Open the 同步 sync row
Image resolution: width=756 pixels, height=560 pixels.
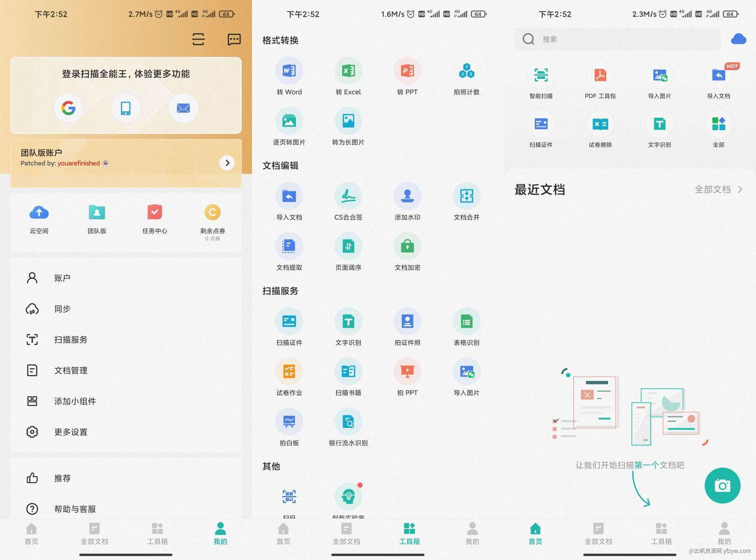click(126, 309)
